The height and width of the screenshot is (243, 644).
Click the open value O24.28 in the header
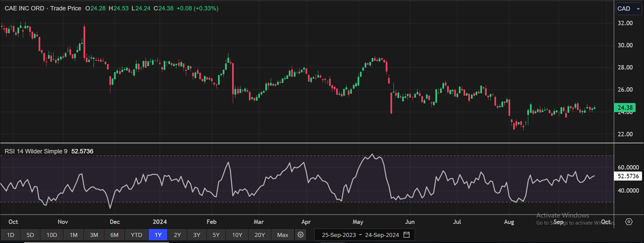95,9
